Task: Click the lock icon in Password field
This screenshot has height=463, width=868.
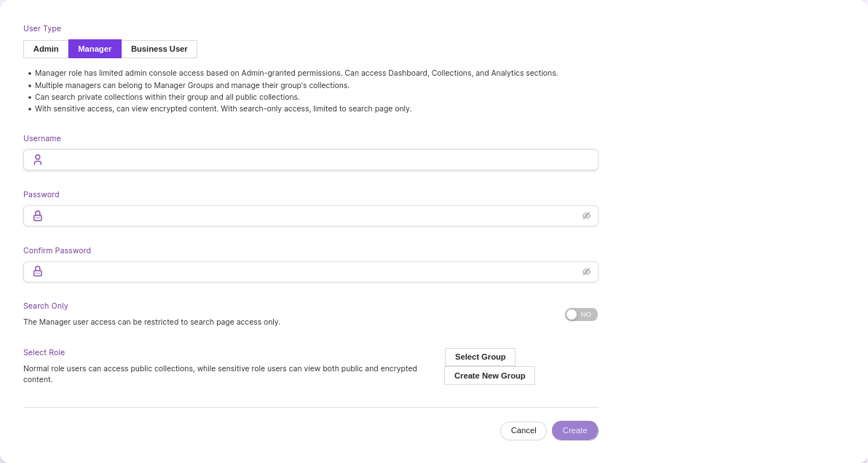Action: click(38, 216)
